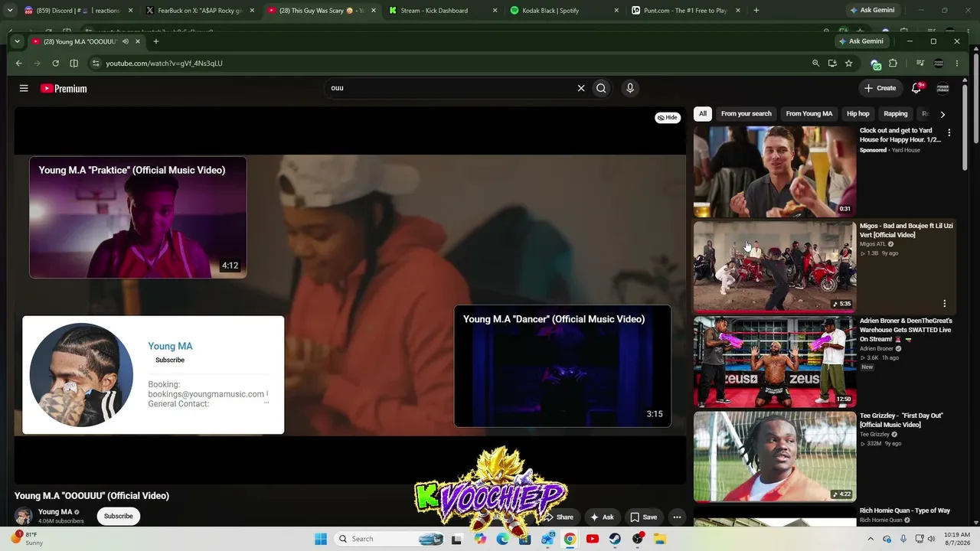Select the 'From Young MA' filter chip
The height and width of the screenshot is (551, 980).
pos(809,114)
